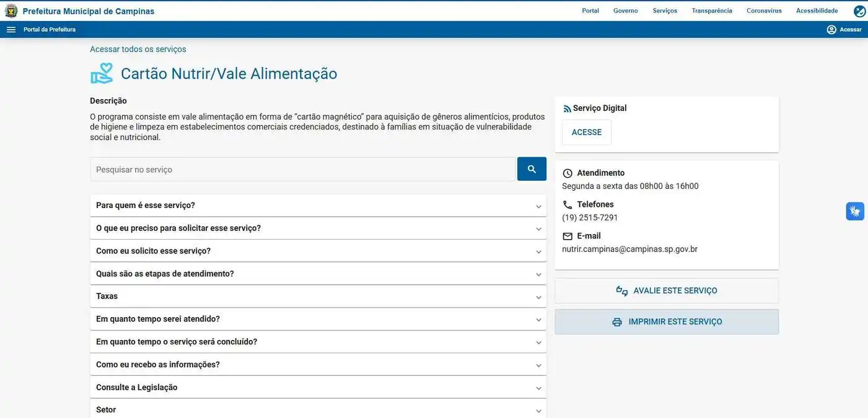Click the email nutrir.campinas@campinas.sp.gov.br
Viewport: 868px width, 418px height.
[629, 249]
